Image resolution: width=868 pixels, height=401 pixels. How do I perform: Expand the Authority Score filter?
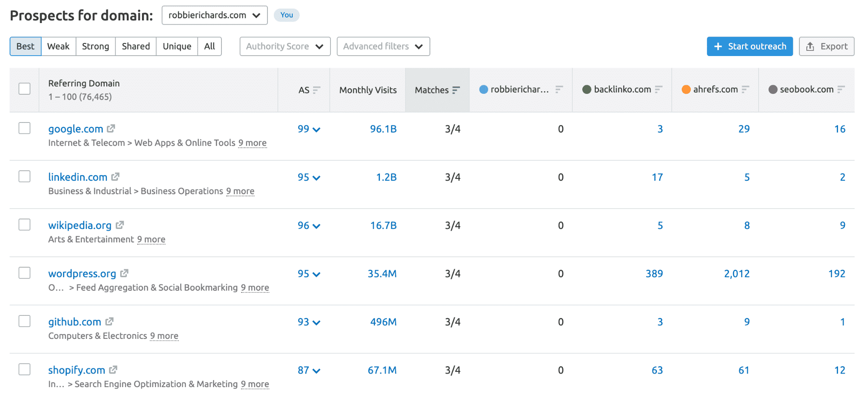(285, 46)
